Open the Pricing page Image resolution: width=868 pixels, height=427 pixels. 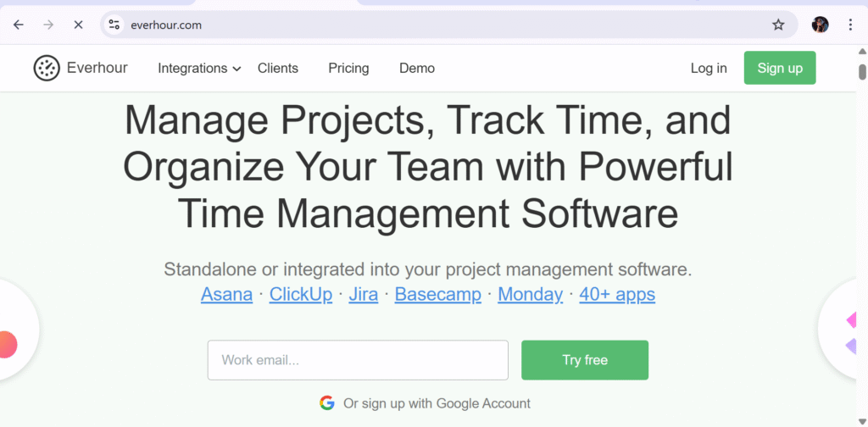(348, 69)
